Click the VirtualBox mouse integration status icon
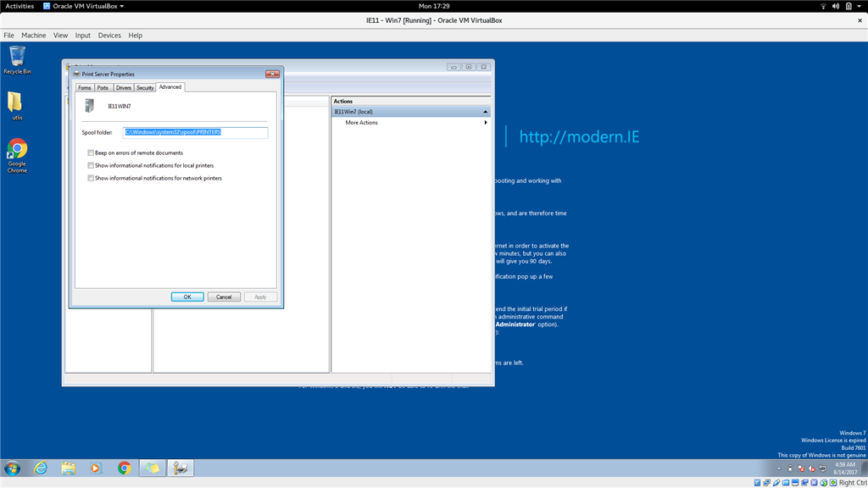 tap(824, 482)
